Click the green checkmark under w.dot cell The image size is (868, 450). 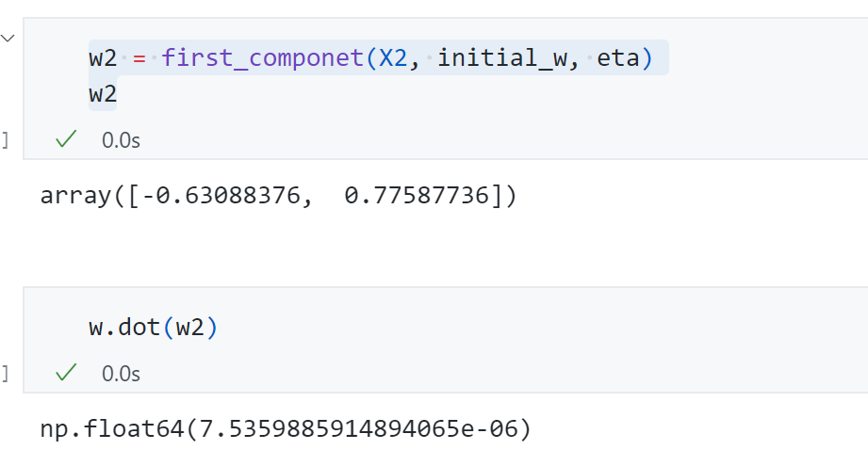pos(65,374)
